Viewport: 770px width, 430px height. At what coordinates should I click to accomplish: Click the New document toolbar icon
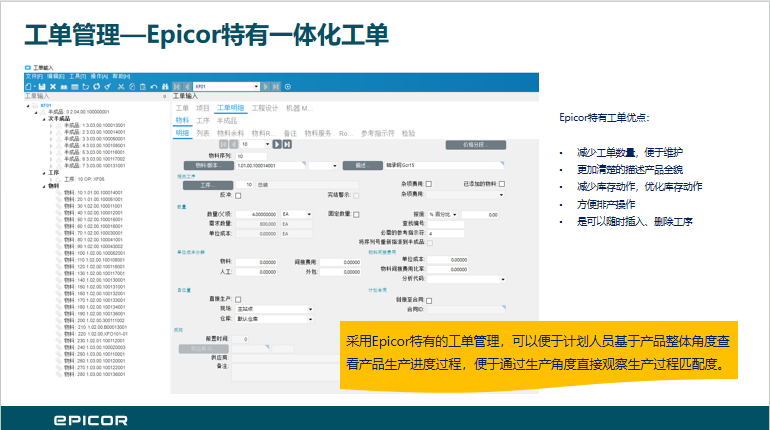[x=28, y=86]
